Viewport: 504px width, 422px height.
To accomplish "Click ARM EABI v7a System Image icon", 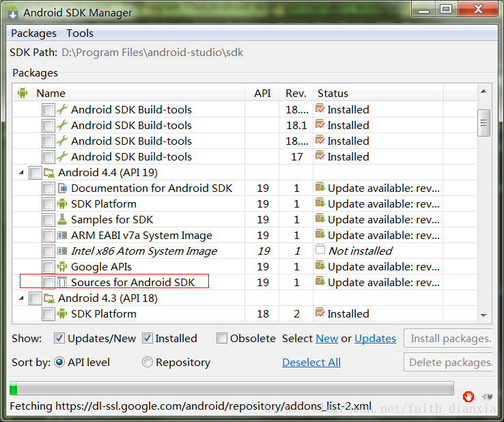I will point(62,236).
